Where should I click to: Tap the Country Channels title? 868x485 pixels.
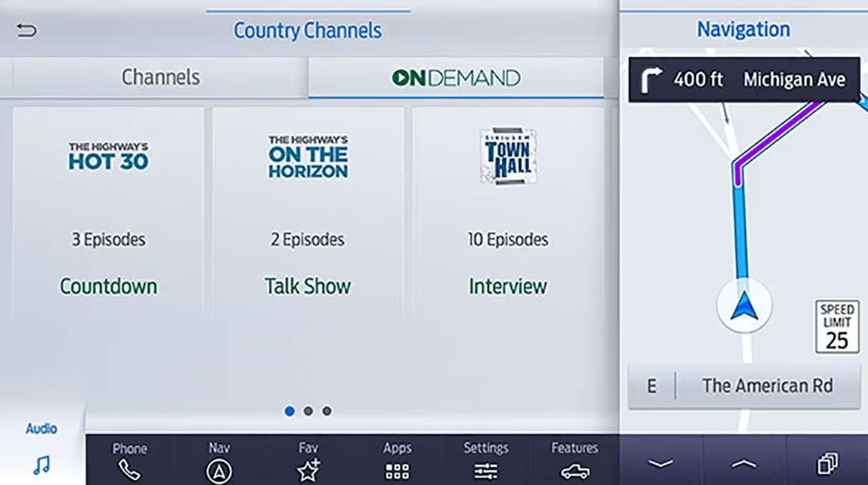click(x=308, y=31)
